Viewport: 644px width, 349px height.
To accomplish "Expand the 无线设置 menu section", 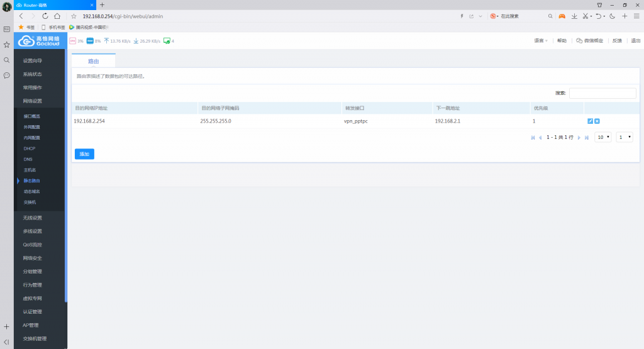I will (x=33, y=218).
